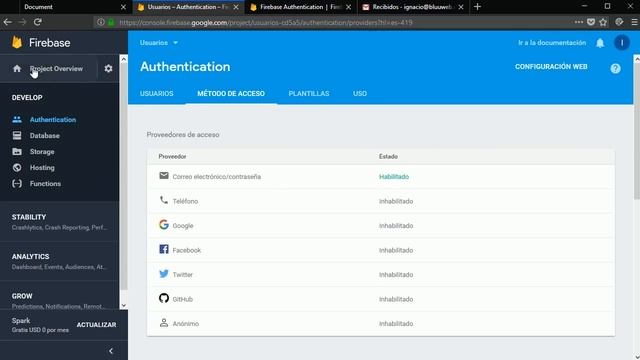
Task: Switch to the USUARIOS tab
Action: 157,93
